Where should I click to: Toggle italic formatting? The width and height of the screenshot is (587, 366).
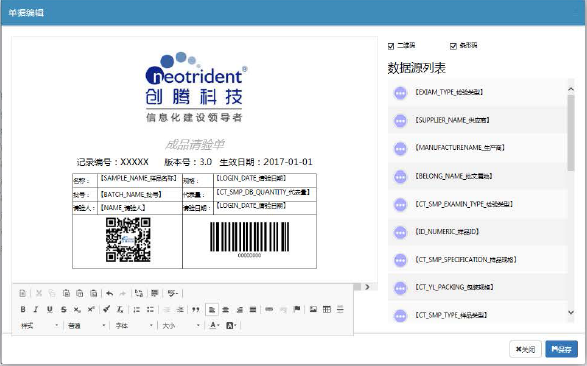[36, 309]
